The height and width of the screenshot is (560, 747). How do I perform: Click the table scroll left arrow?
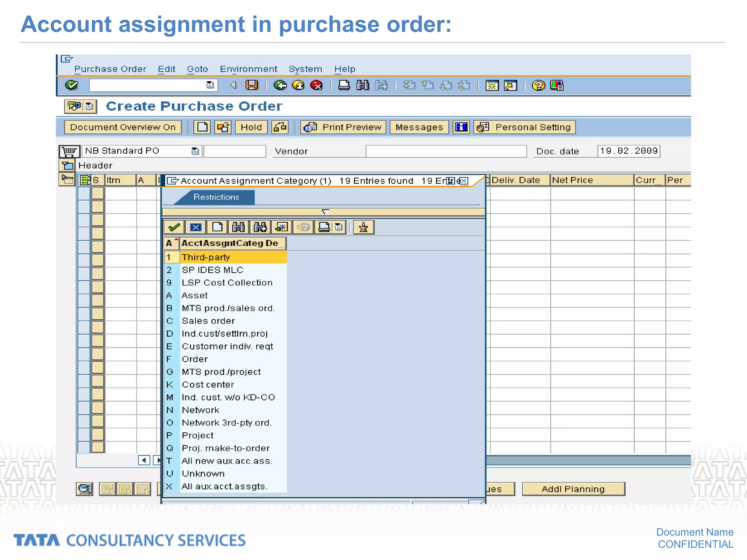(x=144, y=460)
